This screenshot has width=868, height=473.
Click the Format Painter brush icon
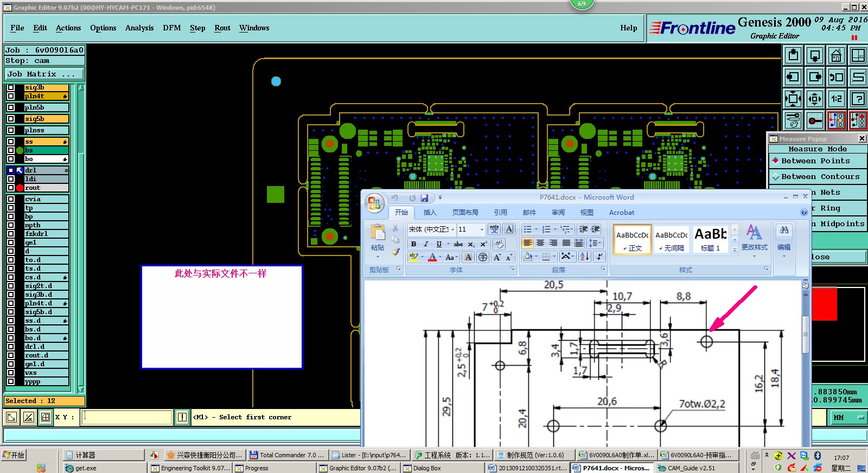point(395,252)
